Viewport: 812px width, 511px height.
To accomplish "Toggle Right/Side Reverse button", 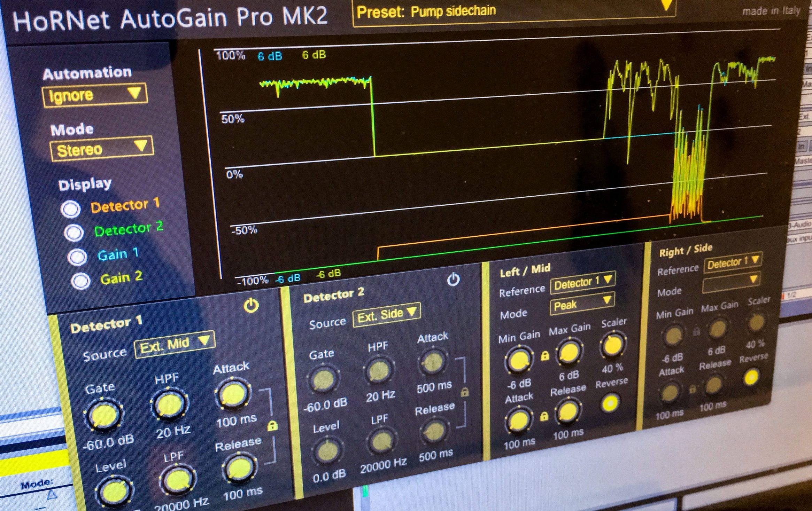I will (x=751, y=377).
